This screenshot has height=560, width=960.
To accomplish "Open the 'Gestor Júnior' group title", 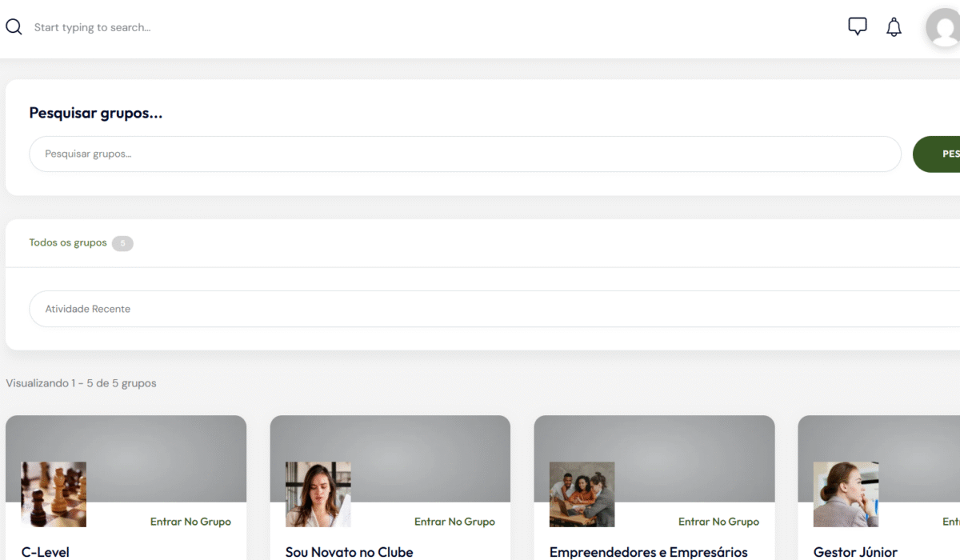I will point(855,552).
